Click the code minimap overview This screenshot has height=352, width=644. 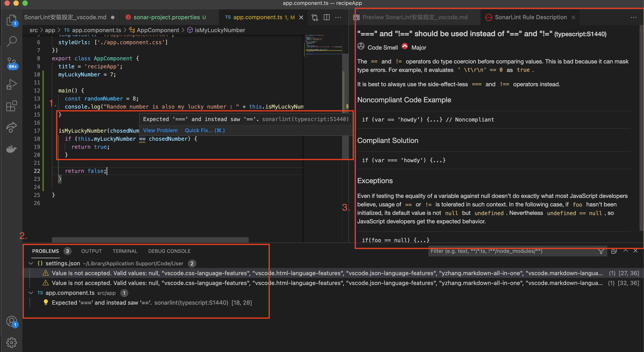[x=323, y=46]
